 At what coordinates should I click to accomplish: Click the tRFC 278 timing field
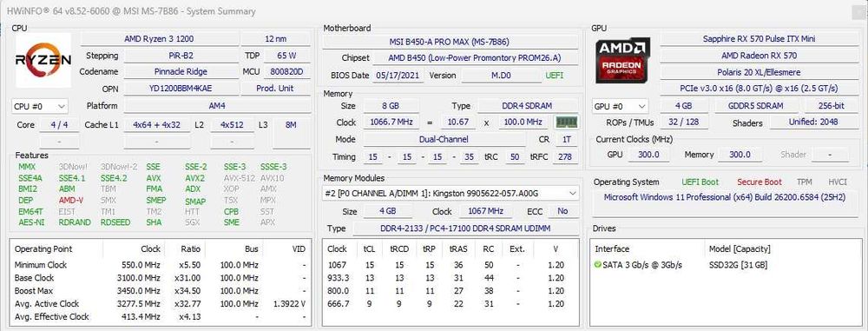565,157
